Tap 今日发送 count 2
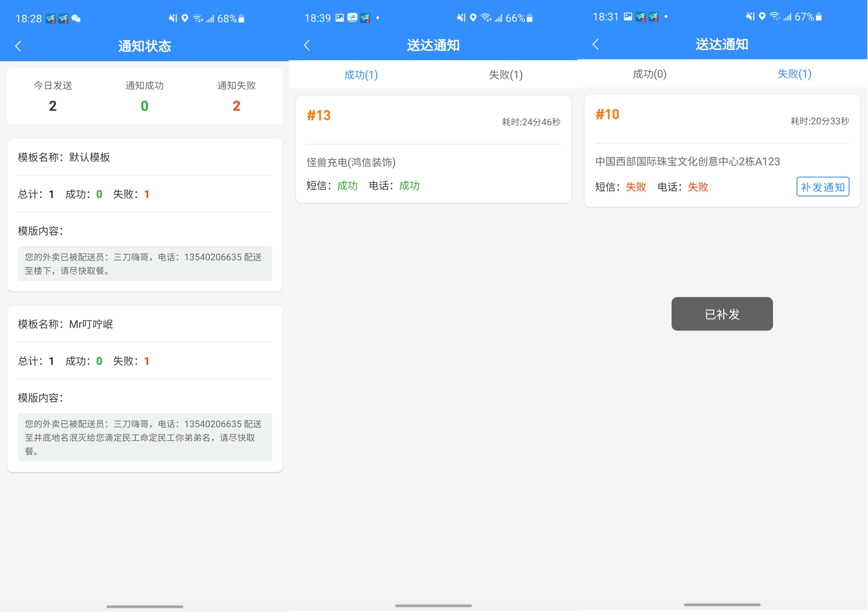This screenshot has width=868, height=612. pyautogui.click(x=53, y=106)
